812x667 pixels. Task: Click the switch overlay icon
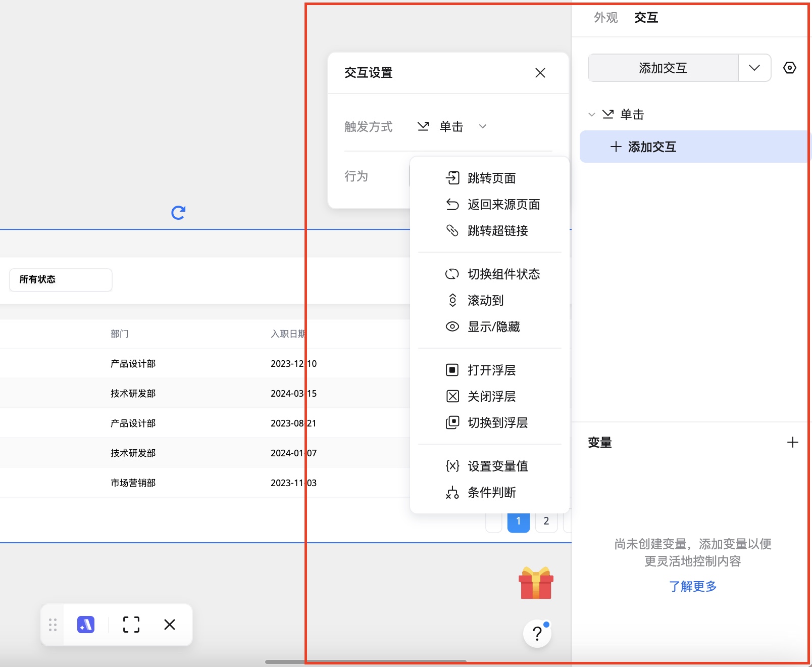tap(452, 422)
